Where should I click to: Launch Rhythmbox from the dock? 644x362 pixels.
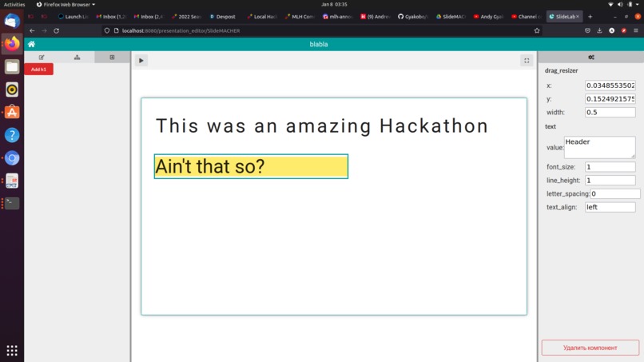12,90
